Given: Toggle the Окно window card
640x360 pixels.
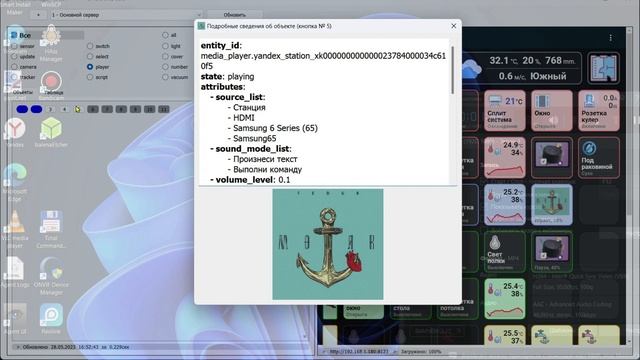Looking at the screenshot, I should 552,111.
